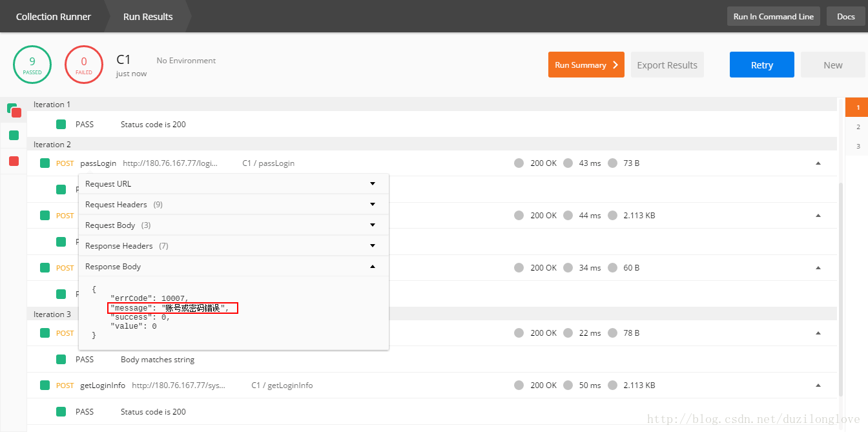Filter failed tests with red sidebar square
Screen dimensions: 868x432
[14, 161]
